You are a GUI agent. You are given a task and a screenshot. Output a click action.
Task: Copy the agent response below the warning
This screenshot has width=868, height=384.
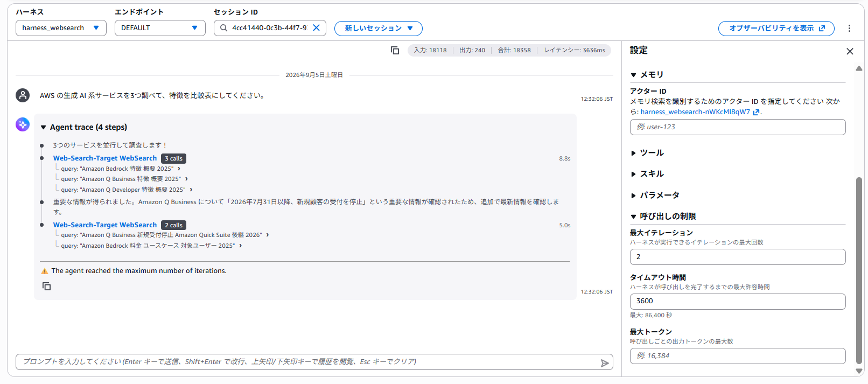tap(47, 287)
